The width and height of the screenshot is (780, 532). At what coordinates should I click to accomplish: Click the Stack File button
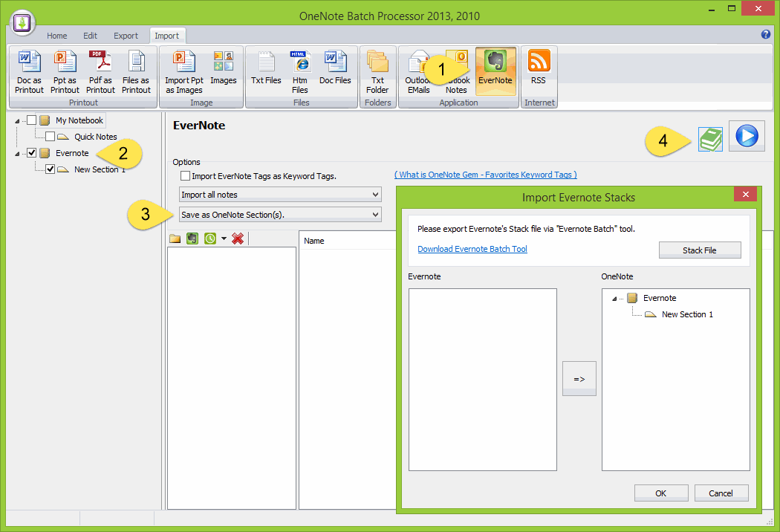click(700, 250)
